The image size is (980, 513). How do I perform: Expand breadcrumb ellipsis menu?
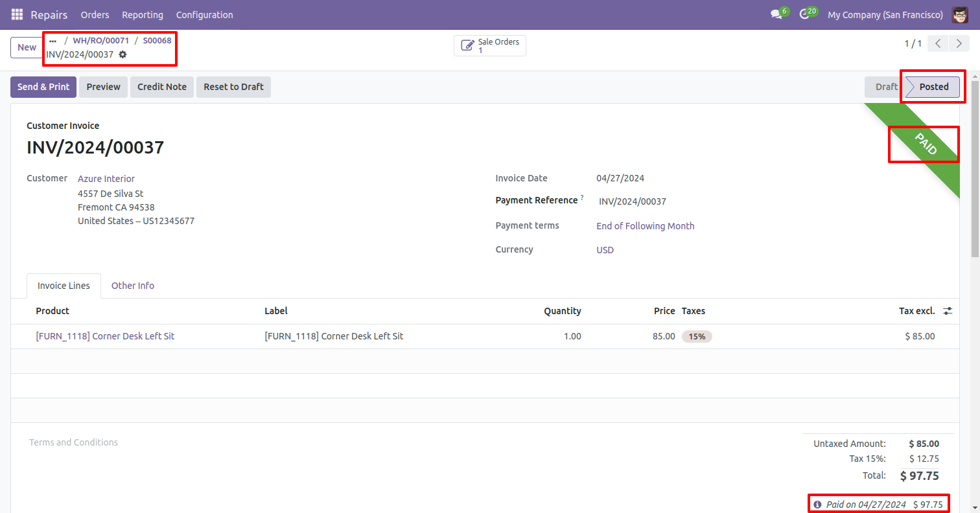point(53,40)
